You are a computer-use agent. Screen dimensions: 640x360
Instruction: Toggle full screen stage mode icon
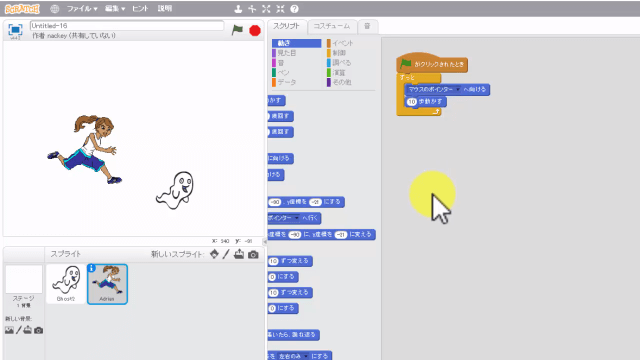pyautogui.click(x=16, y=30)
